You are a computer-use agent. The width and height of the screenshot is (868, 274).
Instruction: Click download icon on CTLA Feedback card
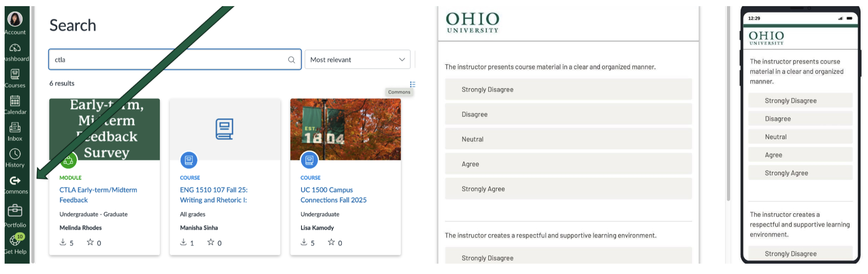(x=63, y=242)
